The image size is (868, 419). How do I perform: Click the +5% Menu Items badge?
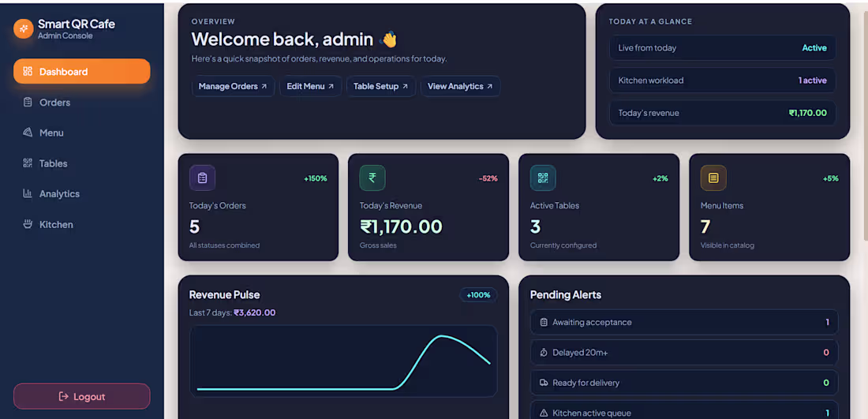[x=831, y=178]
